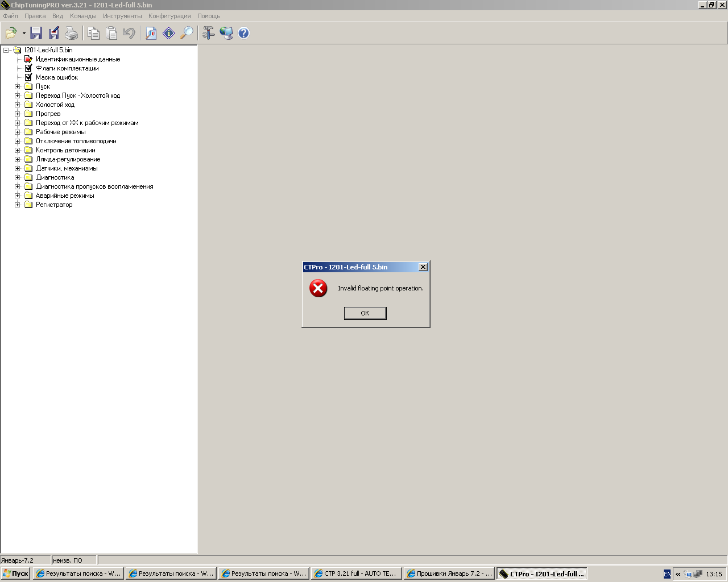Switch to the CTP 3.21 full taskbar window

pyautogui.click(x=357, y=573)
